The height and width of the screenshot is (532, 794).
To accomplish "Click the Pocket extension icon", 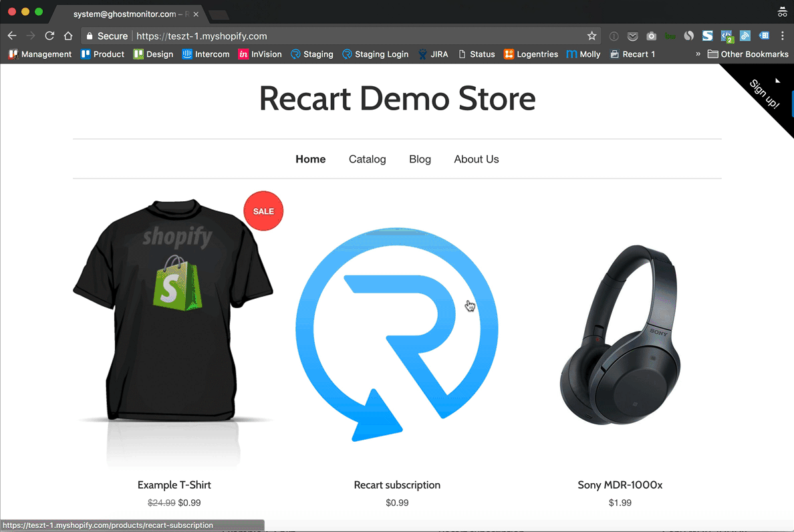I will pyautogui.click(x=632, y=36).
